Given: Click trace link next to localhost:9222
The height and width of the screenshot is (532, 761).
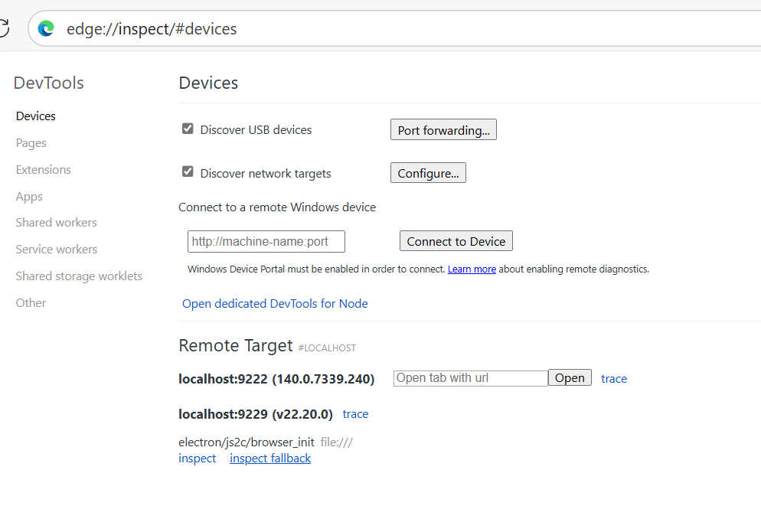Looking at the screenshot, I should [614, 379].
